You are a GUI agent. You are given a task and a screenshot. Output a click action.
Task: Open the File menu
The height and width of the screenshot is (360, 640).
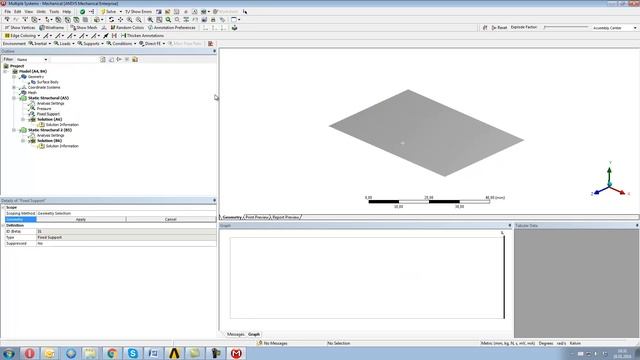(8, 12)
